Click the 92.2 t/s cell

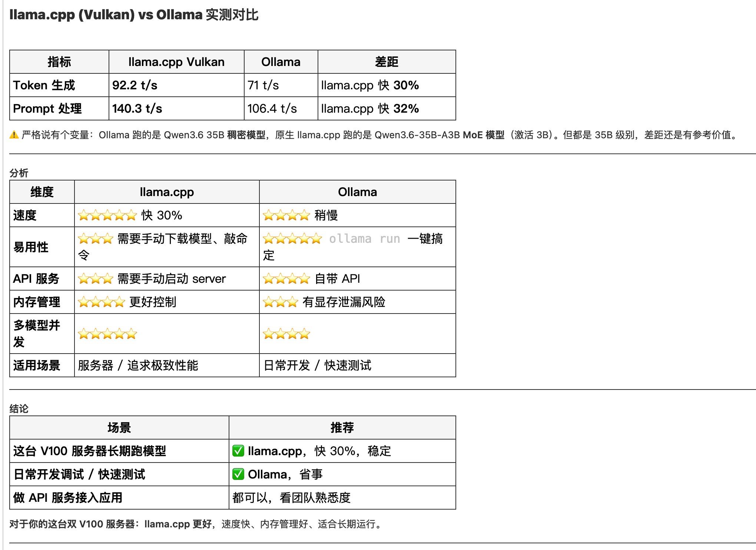[135, 85]
